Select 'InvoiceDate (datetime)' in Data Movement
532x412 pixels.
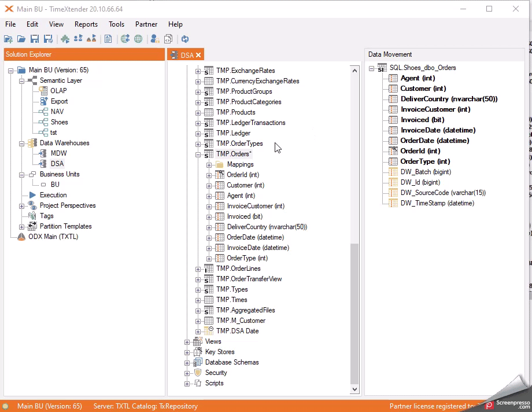pyautogui.click(x=438, y=130)
